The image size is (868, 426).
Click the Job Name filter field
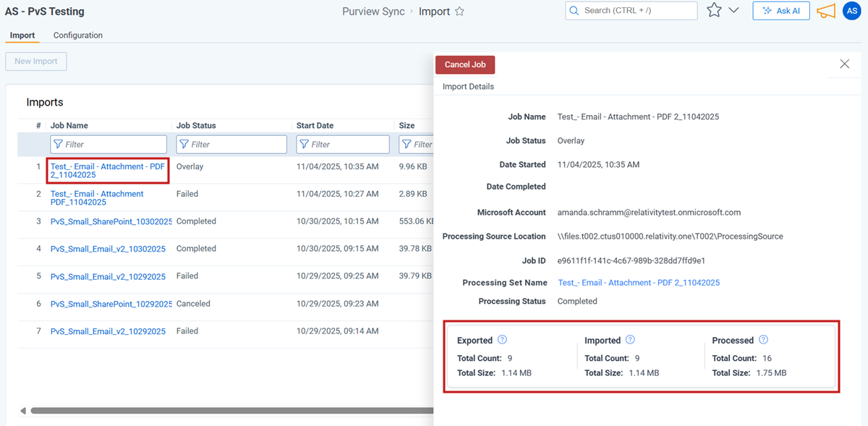109,145
